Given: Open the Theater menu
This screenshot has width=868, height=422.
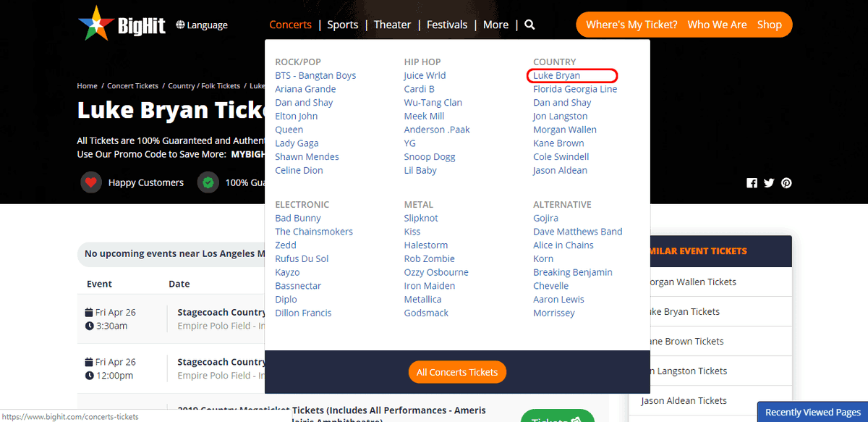Looking at the screenshot, I should tap(392, 25).
